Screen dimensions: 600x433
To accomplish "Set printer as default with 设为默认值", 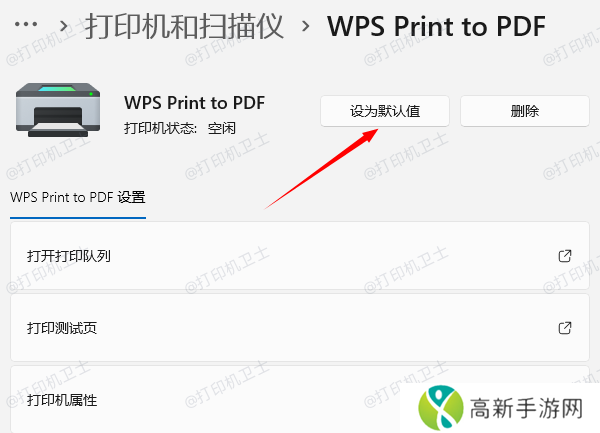I will (385, 111).
